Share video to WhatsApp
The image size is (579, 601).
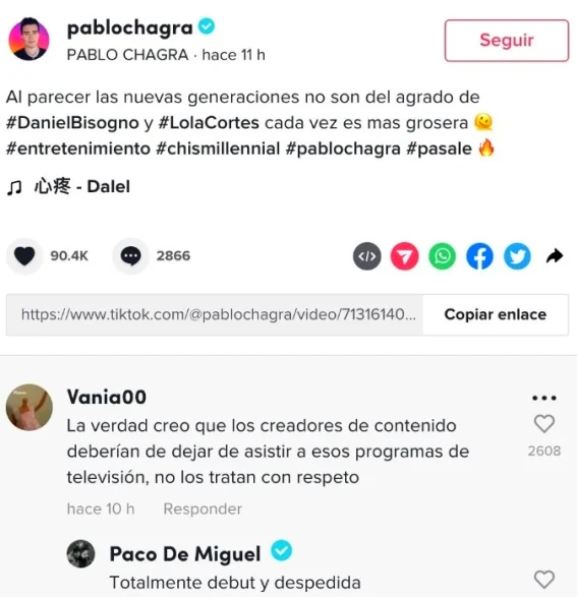point(442,256)
